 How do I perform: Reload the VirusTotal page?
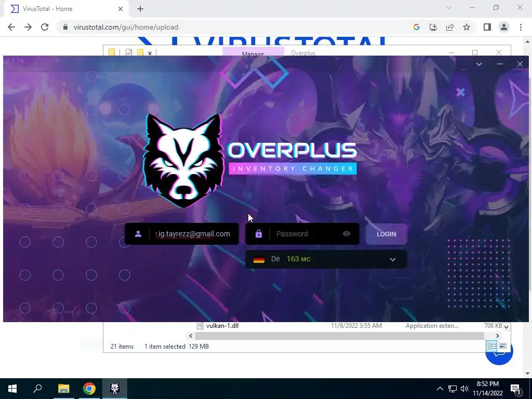[x=45, y=27]
